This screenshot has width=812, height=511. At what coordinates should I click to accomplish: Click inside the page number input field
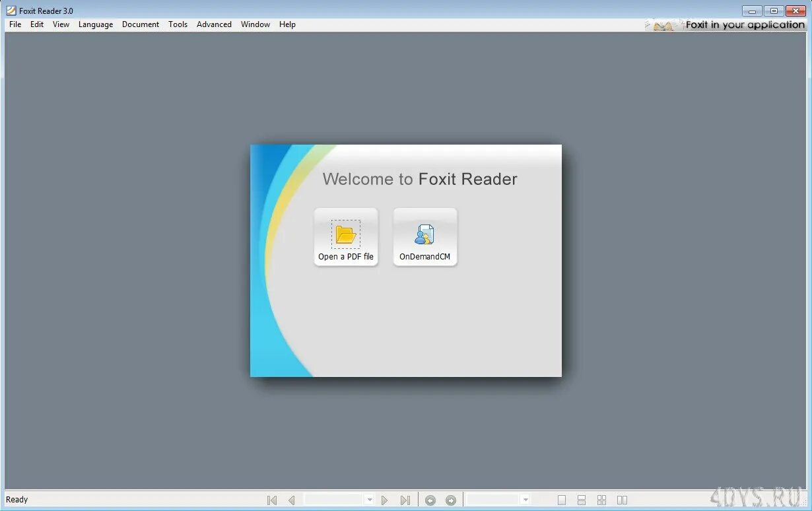point(333,500)
